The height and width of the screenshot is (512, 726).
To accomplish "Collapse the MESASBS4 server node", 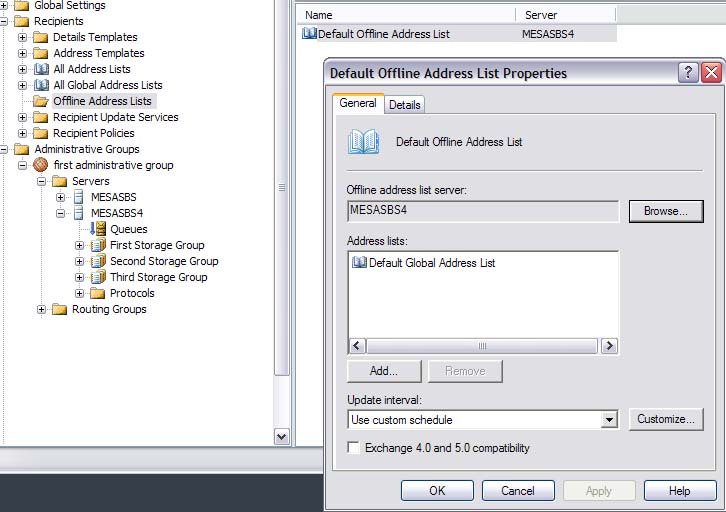I will point(60,213).
